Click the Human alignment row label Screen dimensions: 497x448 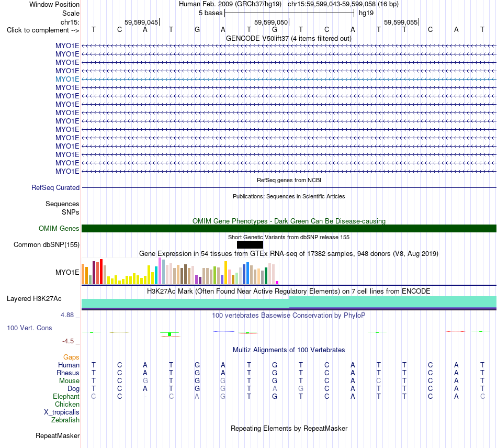(x=69, y=365)
